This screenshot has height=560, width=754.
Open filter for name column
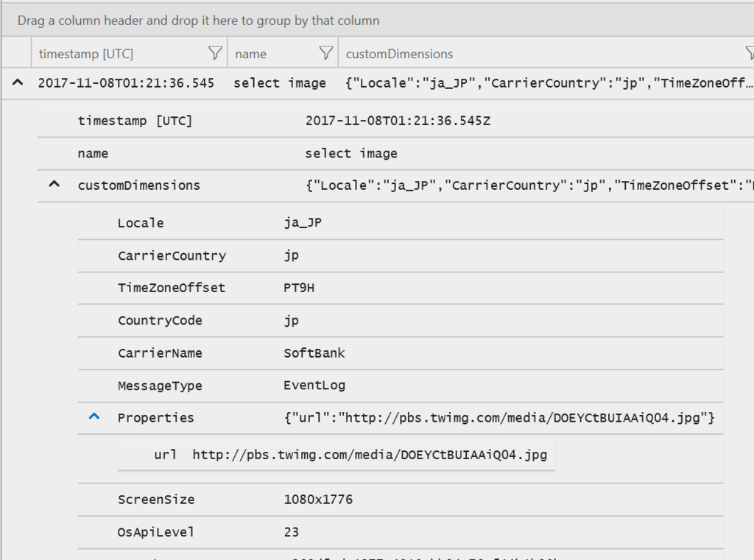(325, 53)
